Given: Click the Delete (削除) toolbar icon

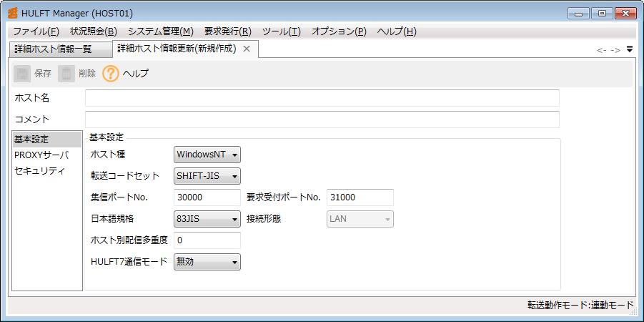Looking at the screenshot, I should [66, 74].
